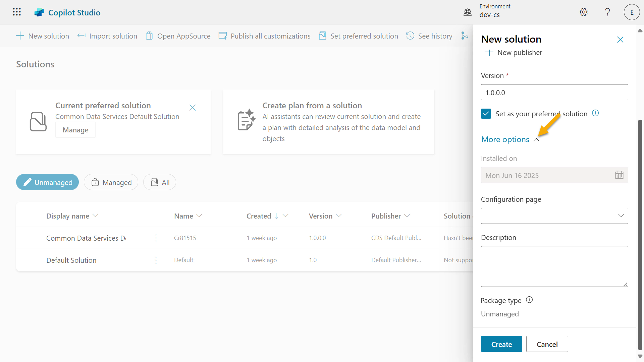Click into the Description text area

coord(554,266)
